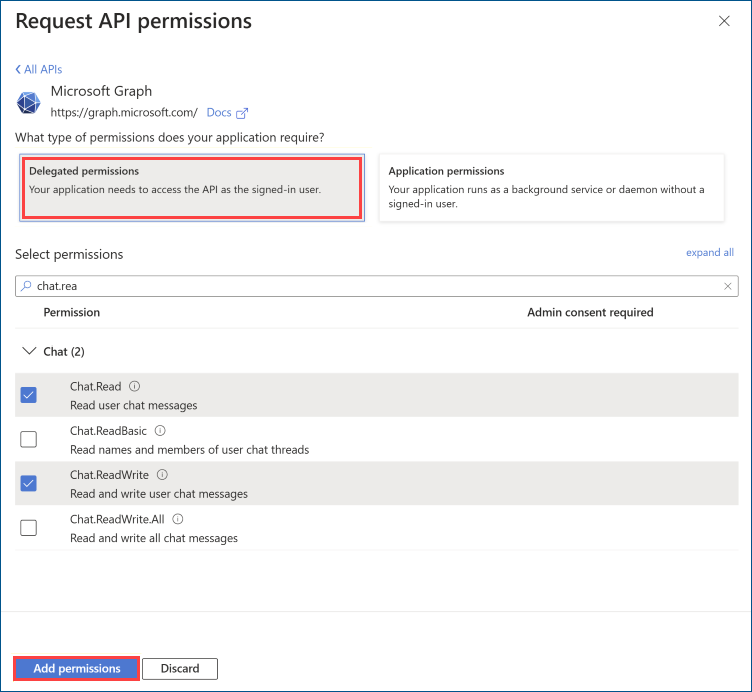752x692 pixels.
Task: Collapse the Chat (2) permission group
Action: pos(29,352)
